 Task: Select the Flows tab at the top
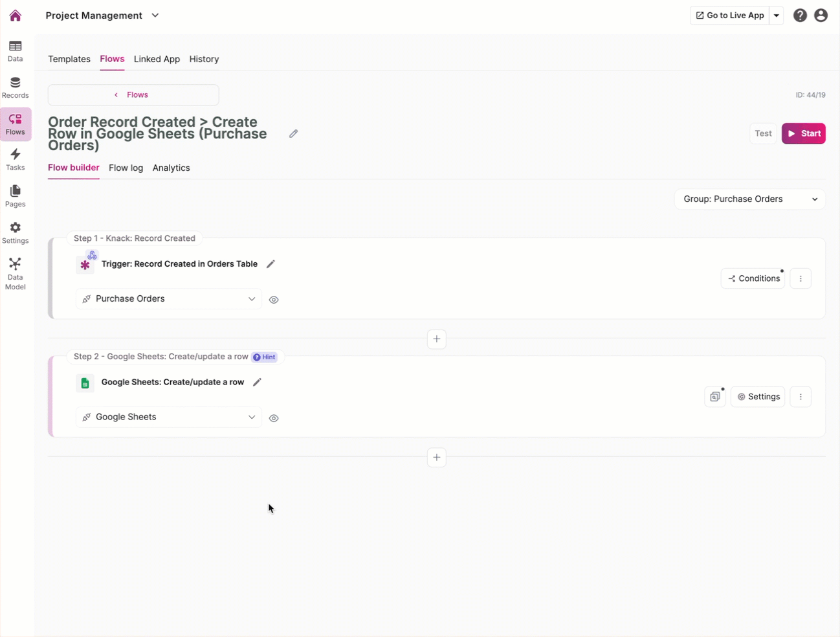pos(112,59)
